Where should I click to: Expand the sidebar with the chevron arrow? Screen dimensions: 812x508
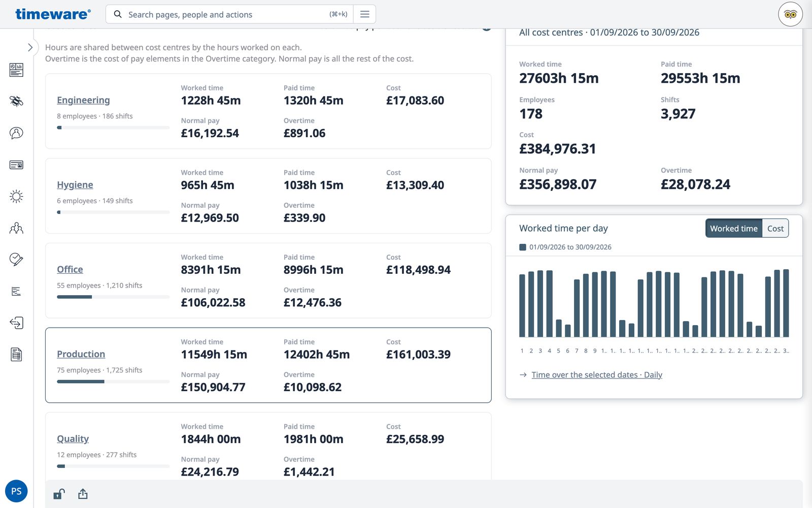click(30, 47)
